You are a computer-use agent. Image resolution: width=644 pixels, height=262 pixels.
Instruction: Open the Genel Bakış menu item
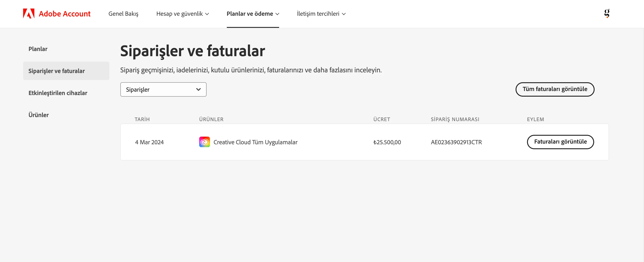(123, 13)
